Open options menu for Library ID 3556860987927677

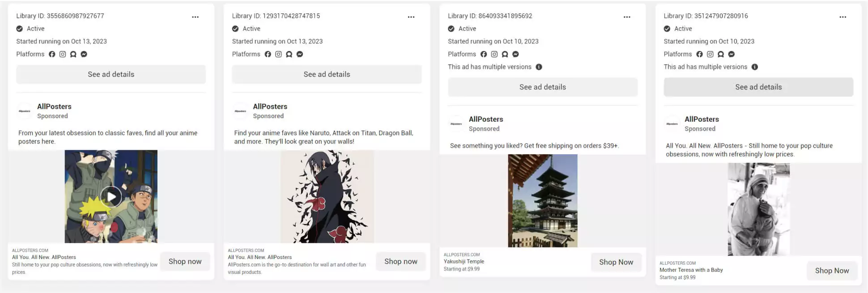point(195,17)
